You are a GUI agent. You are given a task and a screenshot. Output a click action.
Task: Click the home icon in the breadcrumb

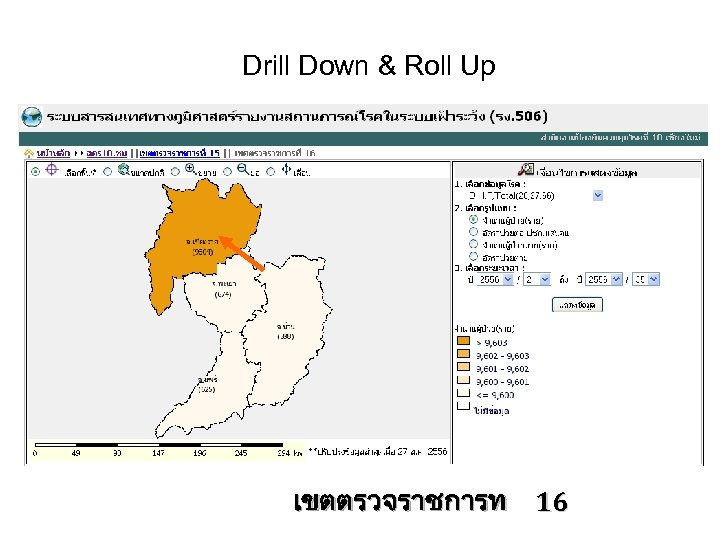29,153
